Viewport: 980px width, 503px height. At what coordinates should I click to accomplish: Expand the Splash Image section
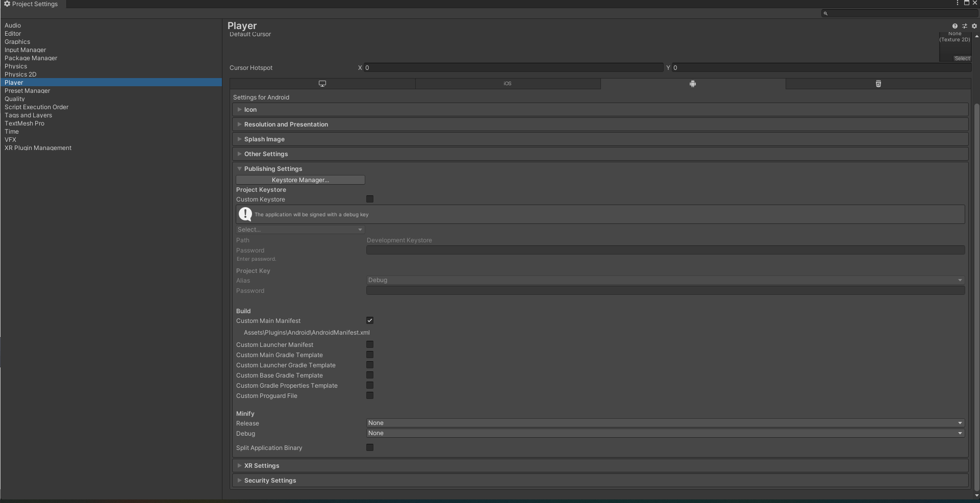click(x=600, y=139)
